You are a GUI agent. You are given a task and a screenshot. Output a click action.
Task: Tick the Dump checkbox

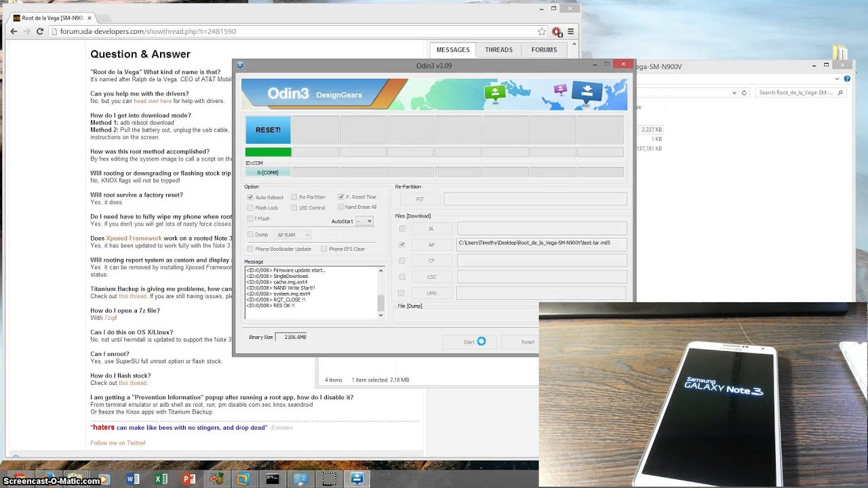pos(250,235)
